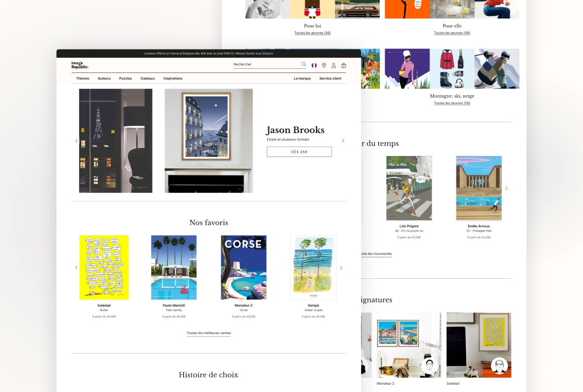This screenshot has width=583, height=392.
Task: Follow the Toutes les meilleures ventes link
Action: [209, 333]
